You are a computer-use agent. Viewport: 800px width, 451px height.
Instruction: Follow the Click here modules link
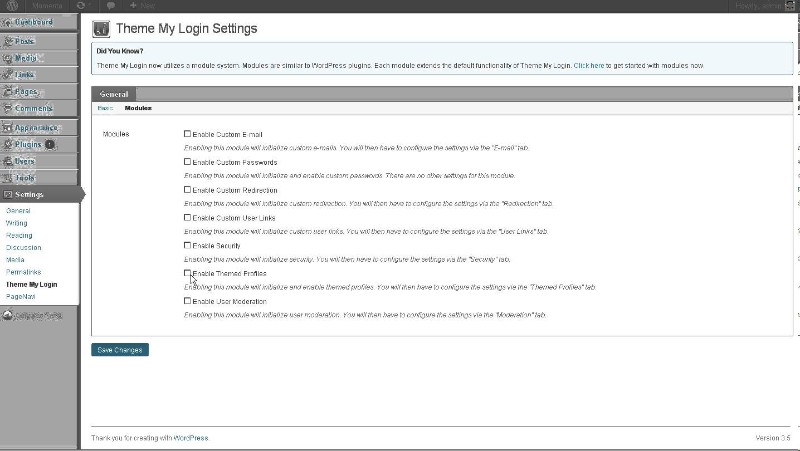click(x=589, y=66)
